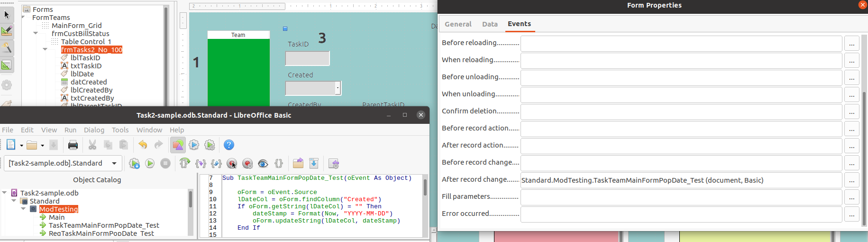Click the ... button for Confirm deletion
The image size is (868, 242).
click(x=851, y=112)
